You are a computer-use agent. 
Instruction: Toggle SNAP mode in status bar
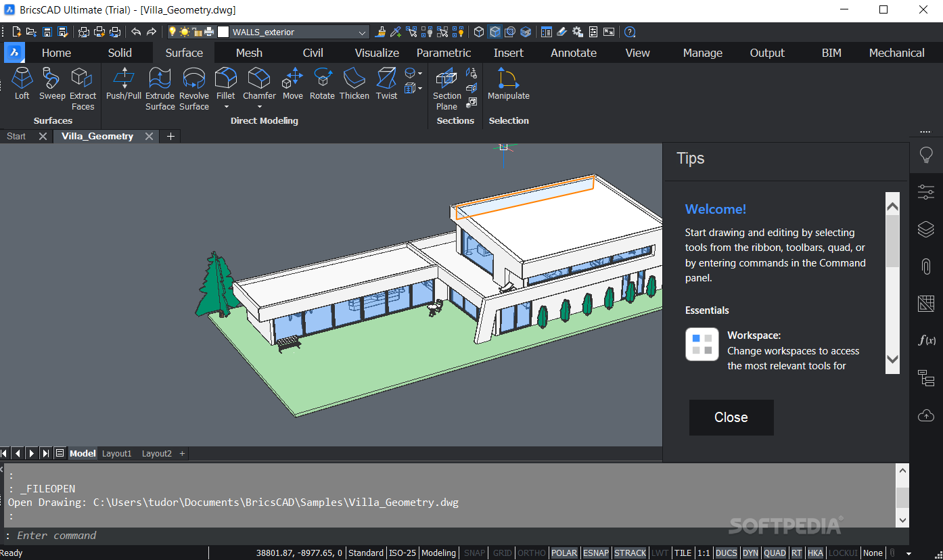[x=474, y=553]
